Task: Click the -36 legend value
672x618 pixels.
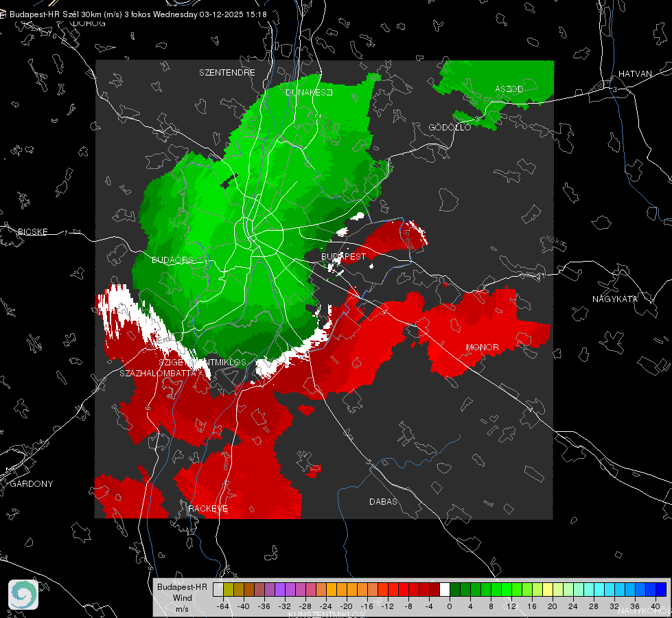Action: [x=264, y=606]
